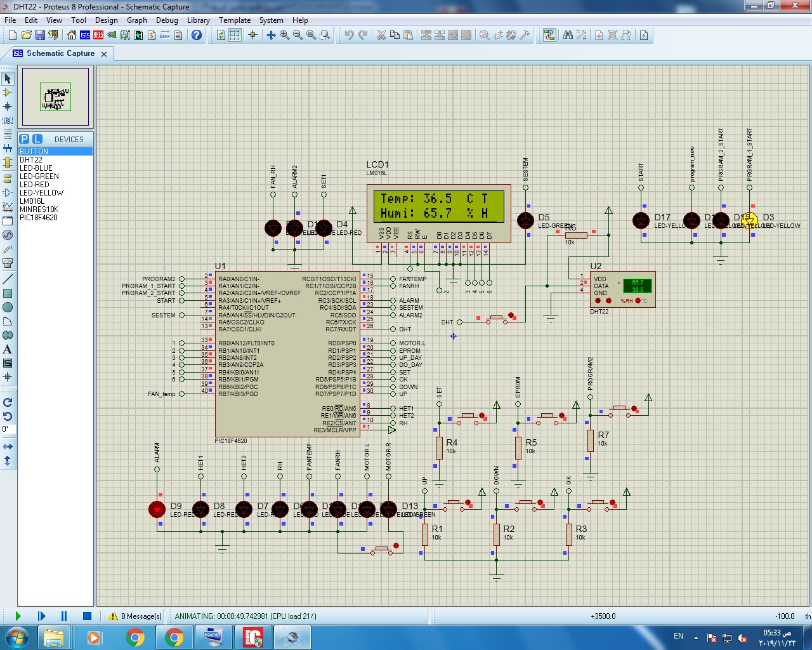Screen dimensions: 812x650
Task: Click the Y-Mirror vertical flip icon
Action: click(x=8, y=461)
